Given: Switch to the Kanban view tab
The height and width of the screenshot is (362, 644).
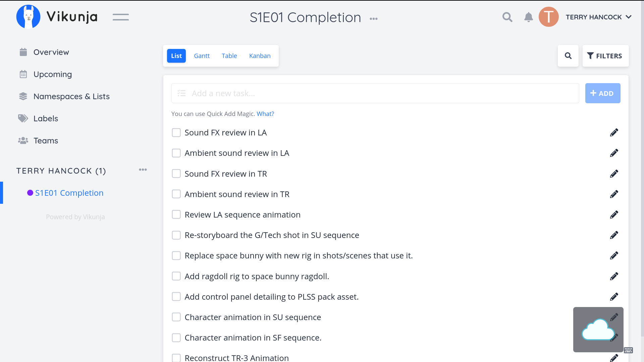Looking at the screenshot, I should [x=260, y=56].
